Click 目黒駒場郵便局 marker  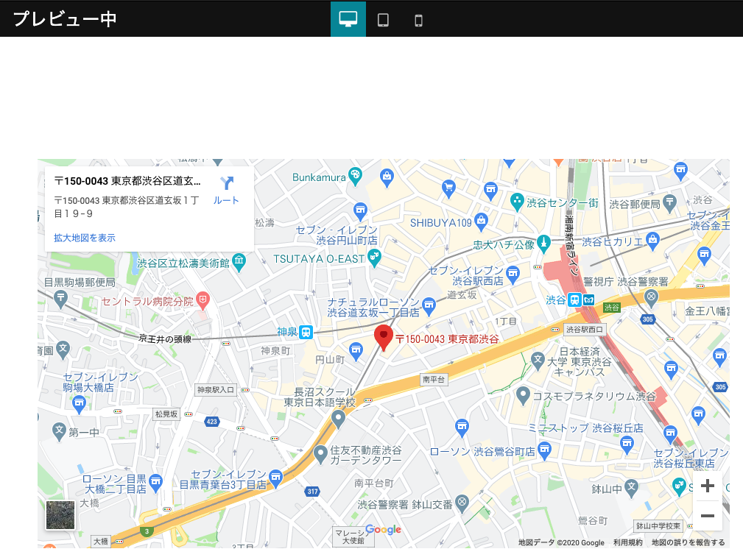click(x=60, y=298)
